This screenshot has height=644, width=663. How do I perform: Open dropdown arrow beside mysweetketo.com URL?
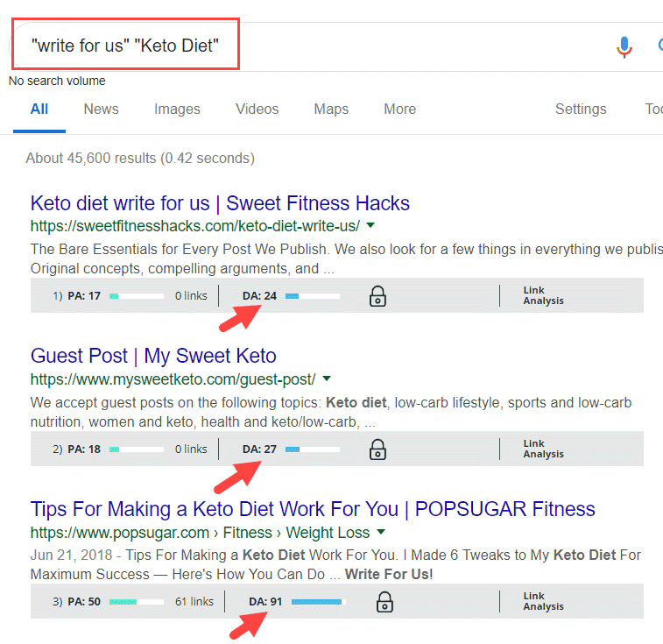click(326, 379)
